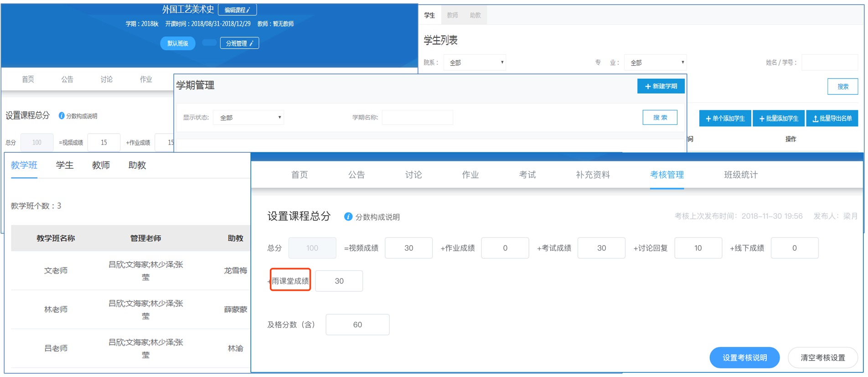Image resolution: width=868 pixels, height=377 pixels.
Task: Click the 视频成绩 field showing 15
Action: tap(104, 143)
